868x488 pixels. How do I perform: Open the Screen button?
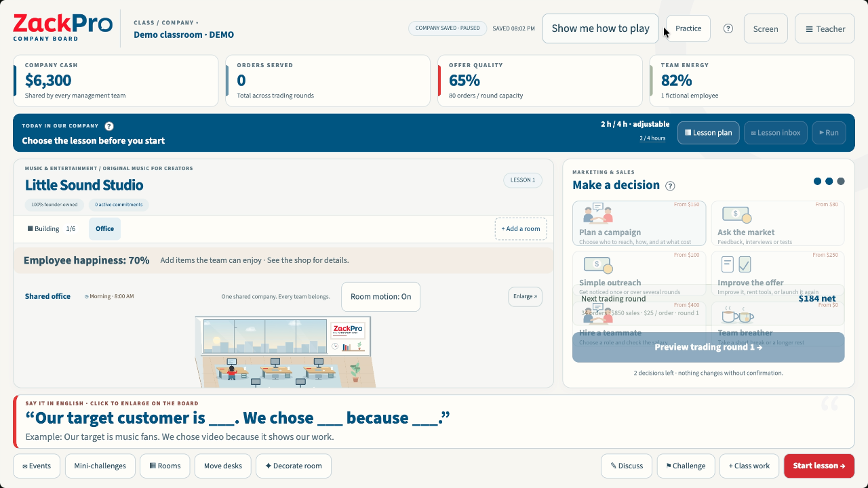[766, 28]
